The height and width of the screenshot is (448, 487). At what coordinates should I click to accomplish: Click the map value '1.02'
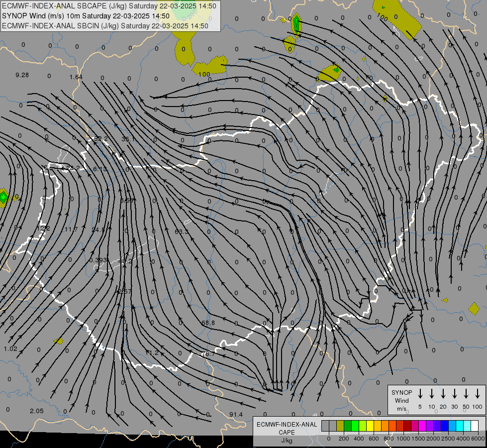(x=10, y=349)
